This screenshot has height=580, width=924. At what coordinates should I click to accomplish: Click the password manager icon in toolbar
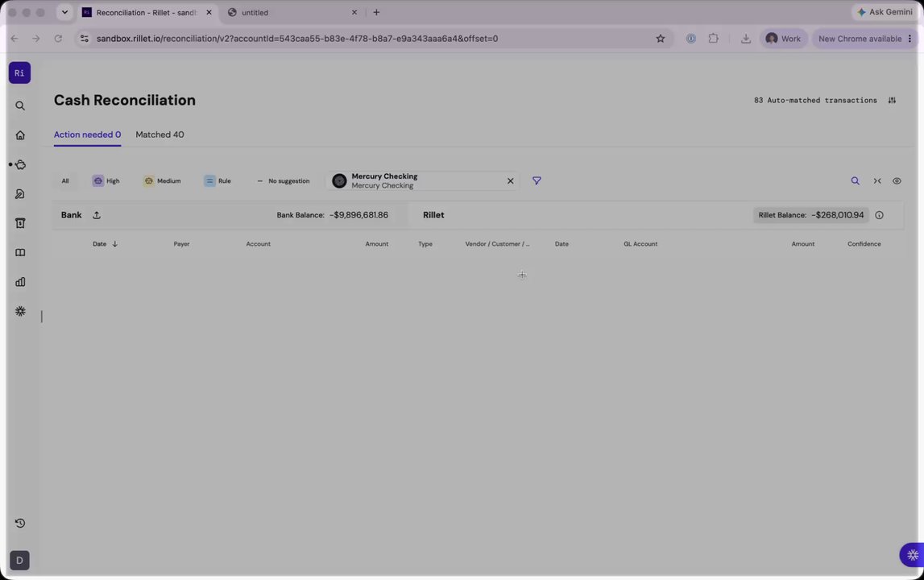[x=690, y=39]
